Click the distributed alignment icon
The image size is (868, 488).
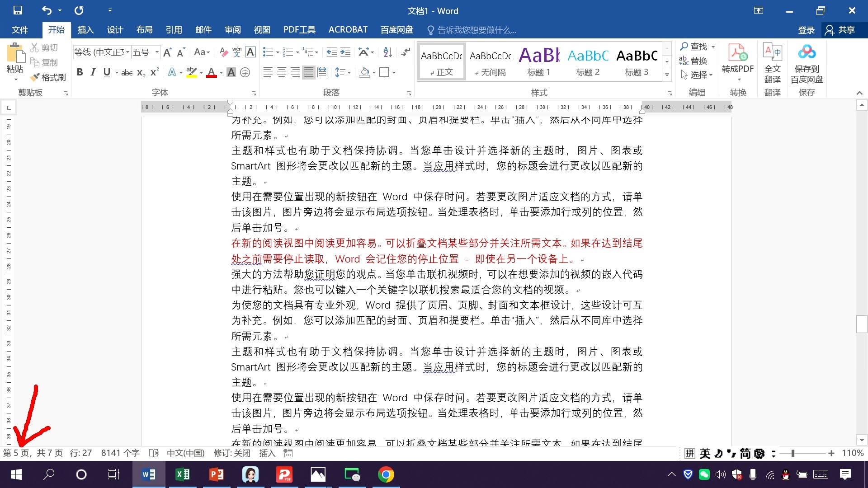coord(322,72)
